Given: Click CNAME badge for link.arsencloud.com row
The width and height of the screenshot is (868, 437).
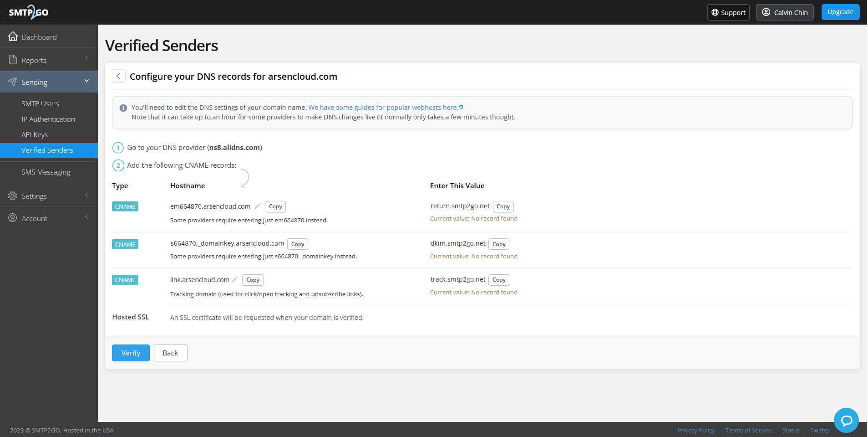Looking at the screenshot, I should coord(125,280).
